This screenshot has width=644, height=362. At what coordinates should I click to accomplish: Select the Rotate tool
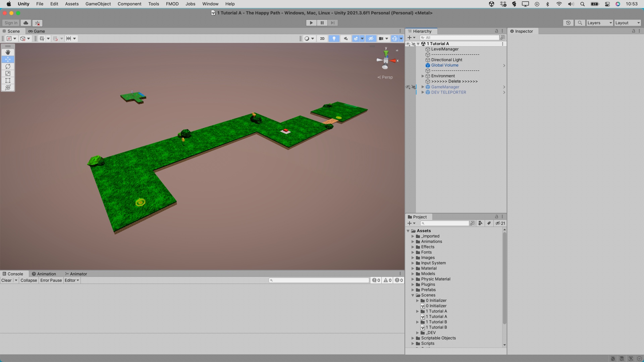pos(8,66)
